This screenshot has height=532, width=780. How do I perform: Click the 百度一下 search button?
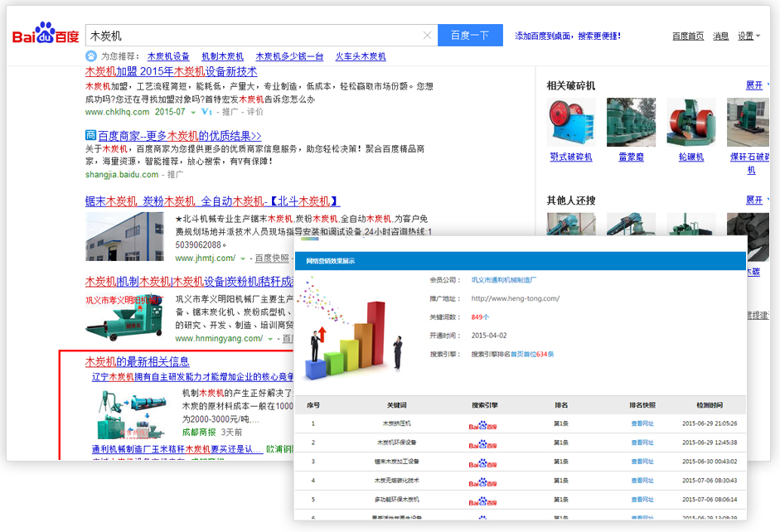pyautogui.click(x=470, y=36)
